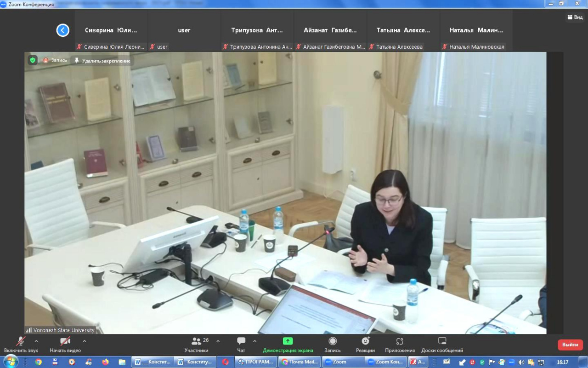Turn on camera with Начать видео
This screenshot has height=368, width=588.
click(65, 341)
